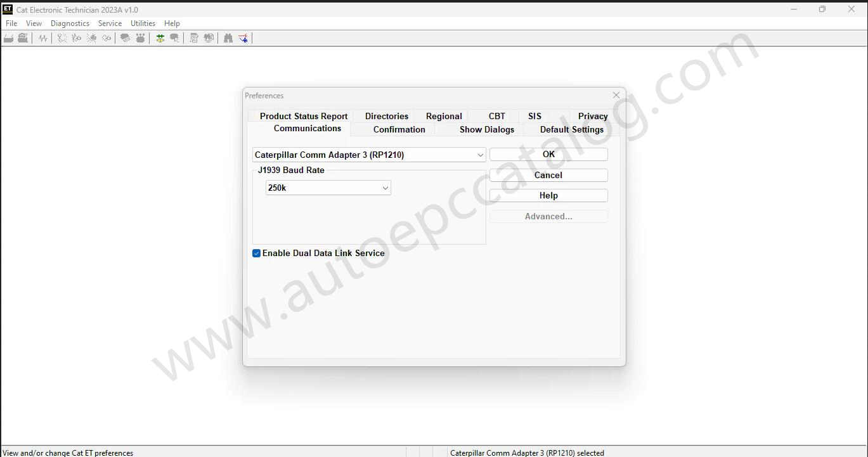Open the File menu
The width and height of the screenshot is (868, 457).
tap(11, 23)
